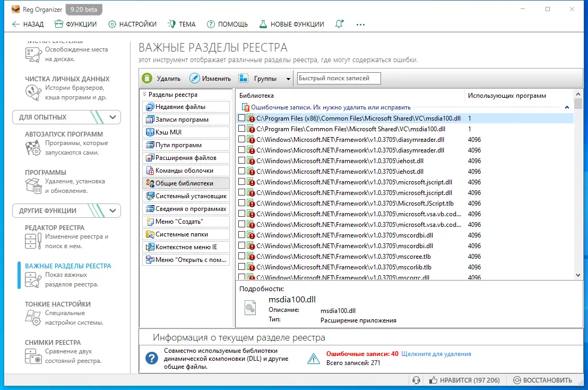588x390 pixels.
Task: Click the Редактор реестра sidebar icon
Action: 33,241
